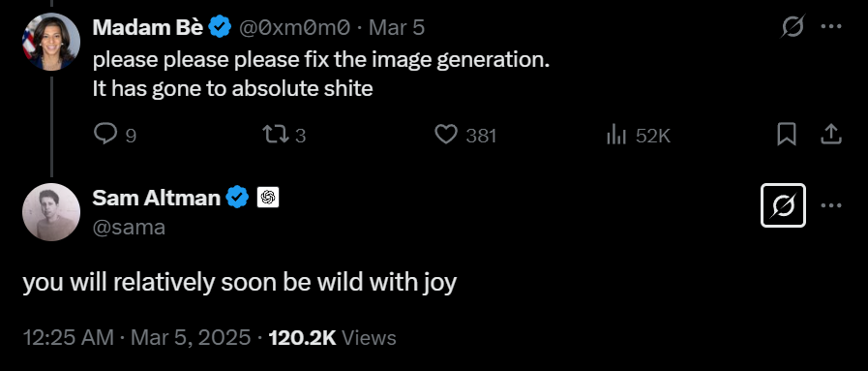
Task: Like Madam Bè's post
Action: [465, 135]
